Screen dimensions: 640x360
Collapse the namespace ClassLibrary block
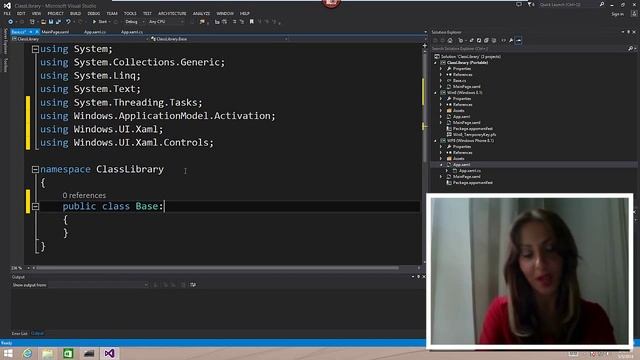36,169
